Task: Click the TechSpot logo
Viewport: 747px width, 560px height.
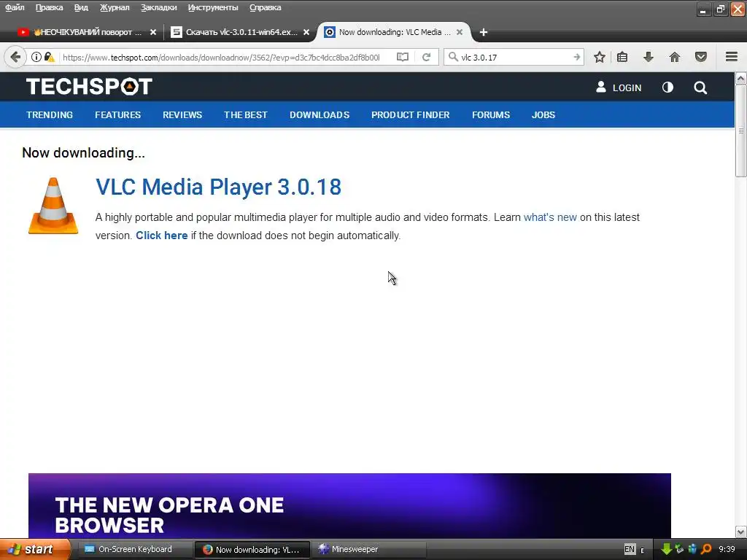Action: click(x=89, y=87)
